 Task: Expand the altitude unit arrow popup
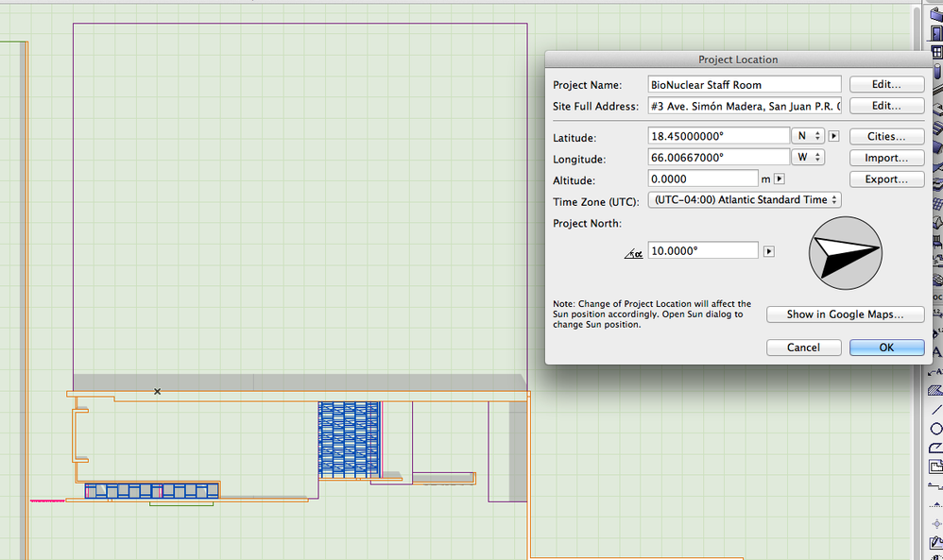coord(779,178)
